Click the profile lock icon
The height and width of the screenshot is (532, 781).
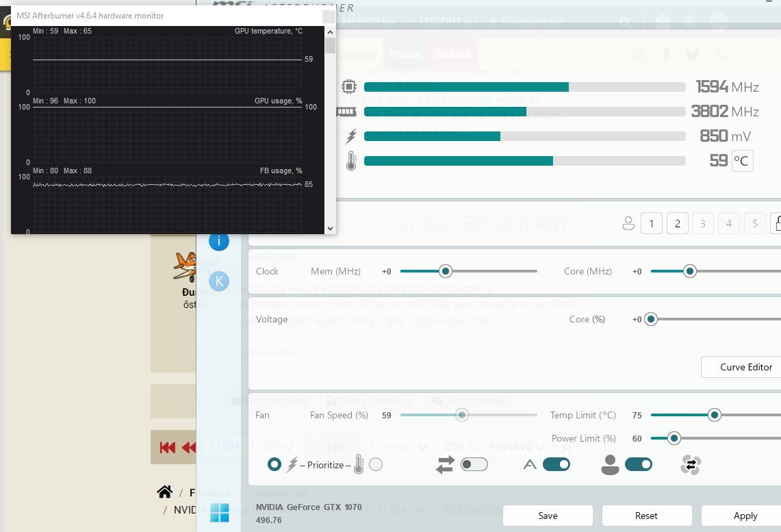click(x=777, y=223)
